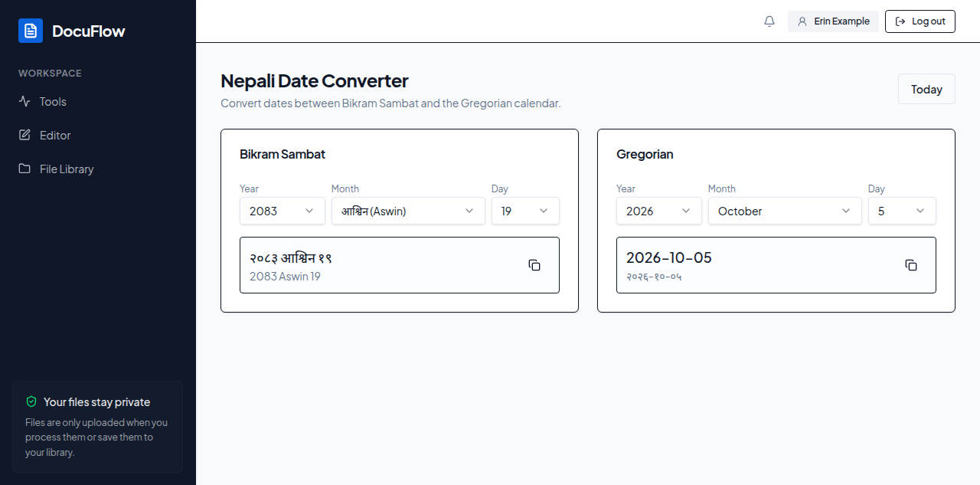
Task: Click the DocuFlow document logo icon
Action: 31,31
